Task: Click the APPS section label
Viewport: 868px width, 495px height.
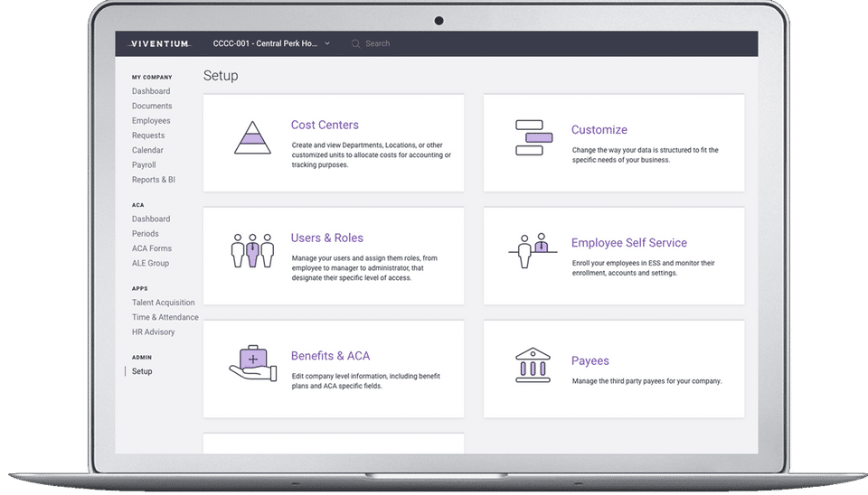Action: tap(139, 289)
